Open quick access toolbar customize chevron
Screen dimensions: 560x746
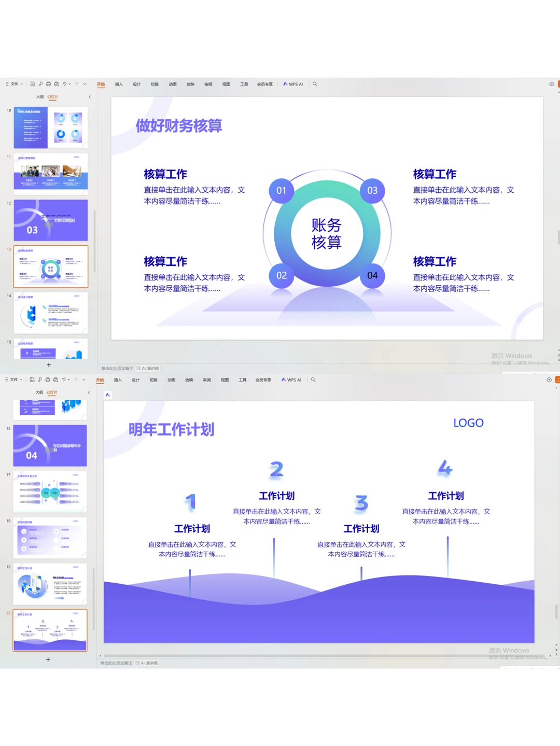pos(84,84)
